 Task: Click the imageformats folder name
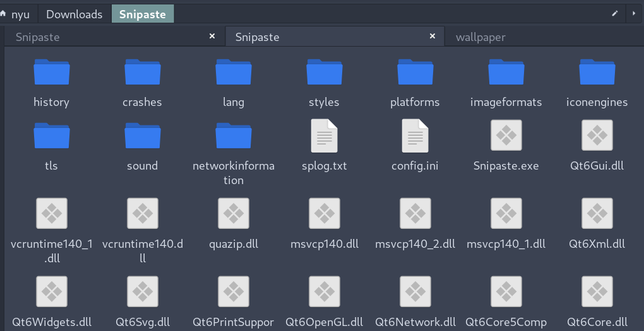pyautogui.click(x=506, y=102)
